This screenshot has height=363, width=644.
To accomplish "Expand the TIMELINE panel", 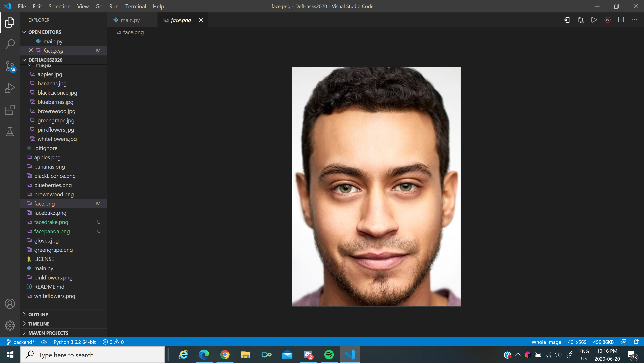I will pos(39,324).
